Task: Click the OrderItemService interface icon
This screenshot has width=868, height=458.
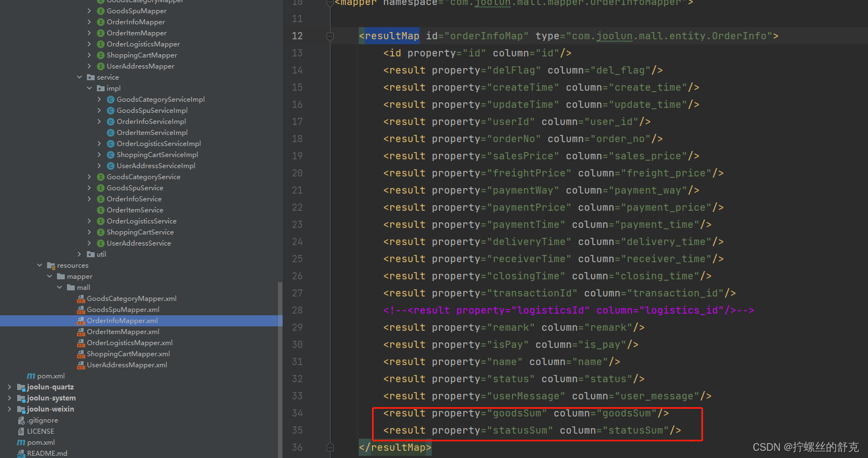Action: tap(101, 210)
